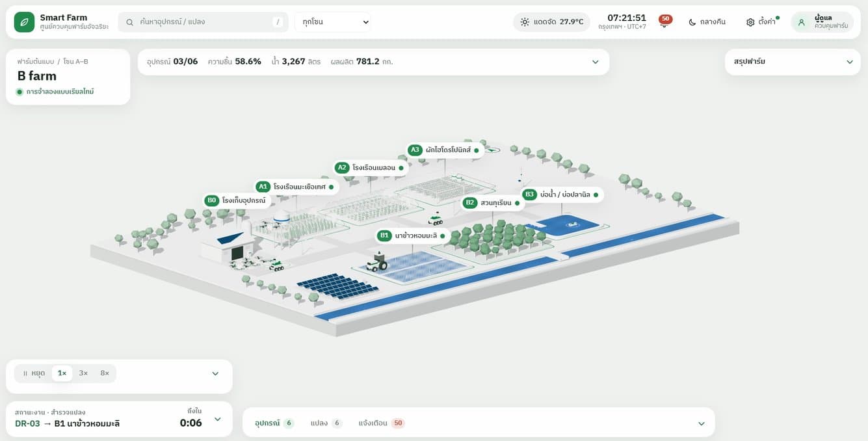Screen dimensions: 868x441
Task: Pause simulation with หยุด button
Action: 33,373
